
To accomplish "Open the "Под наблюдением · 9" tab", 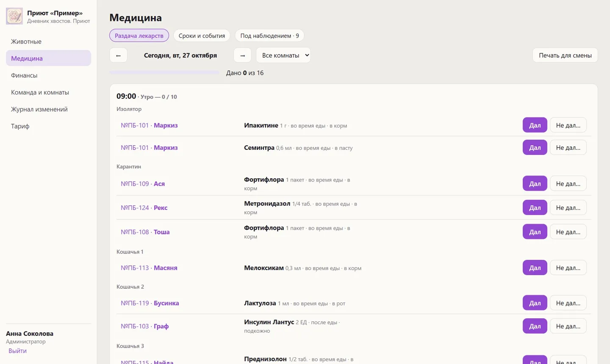I will [269, 36].
